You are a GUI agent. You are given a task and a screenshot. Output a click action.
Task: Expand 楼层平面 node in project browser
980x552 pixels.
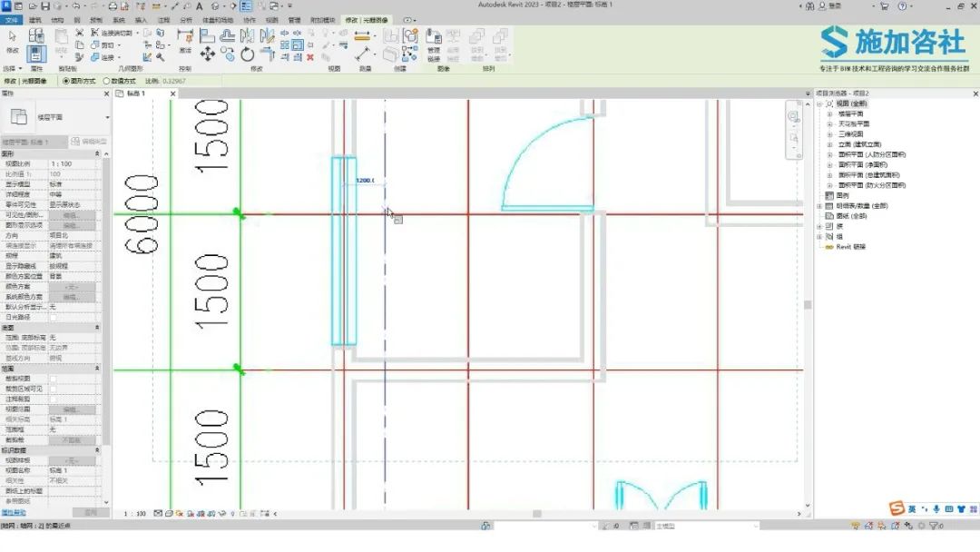click(x=829, y=113)
